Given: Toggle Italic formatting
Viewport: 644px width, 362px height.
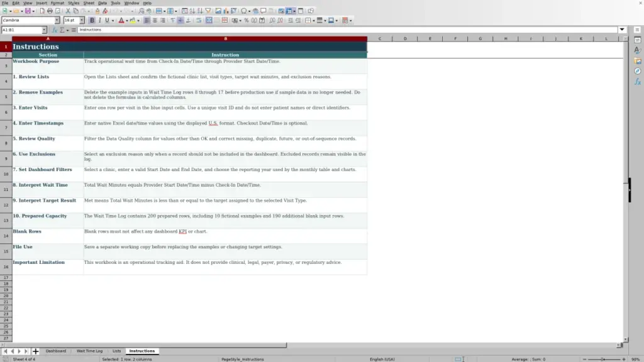Looking at the screenshot, I should click(99, 21).
